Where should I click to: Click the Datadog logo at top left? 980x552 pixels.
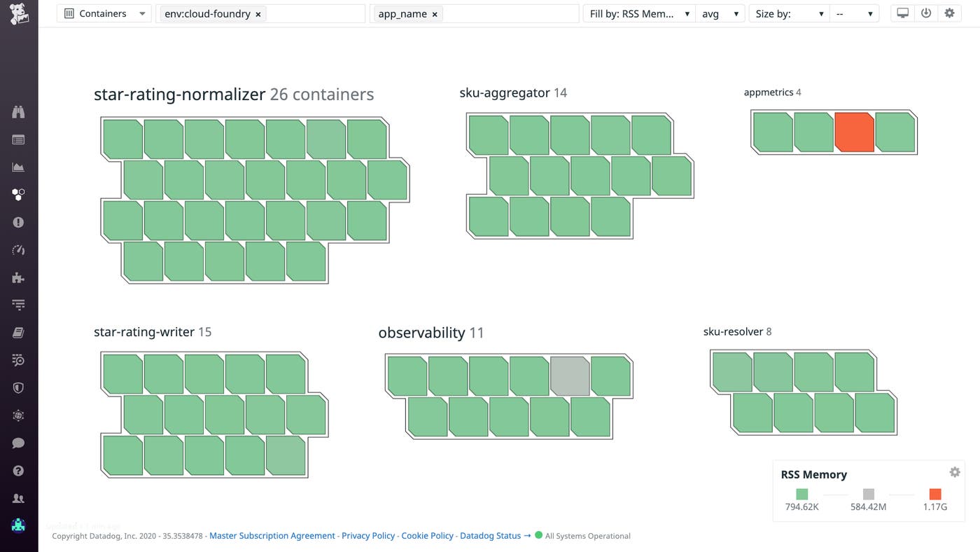18,13
